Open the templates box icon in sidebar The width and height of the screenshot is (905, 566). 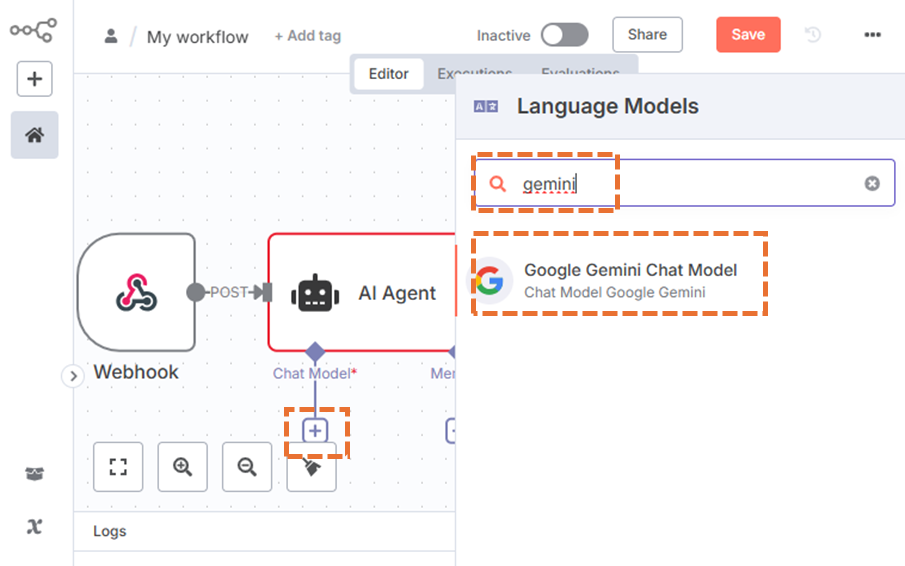coord(35,474)
